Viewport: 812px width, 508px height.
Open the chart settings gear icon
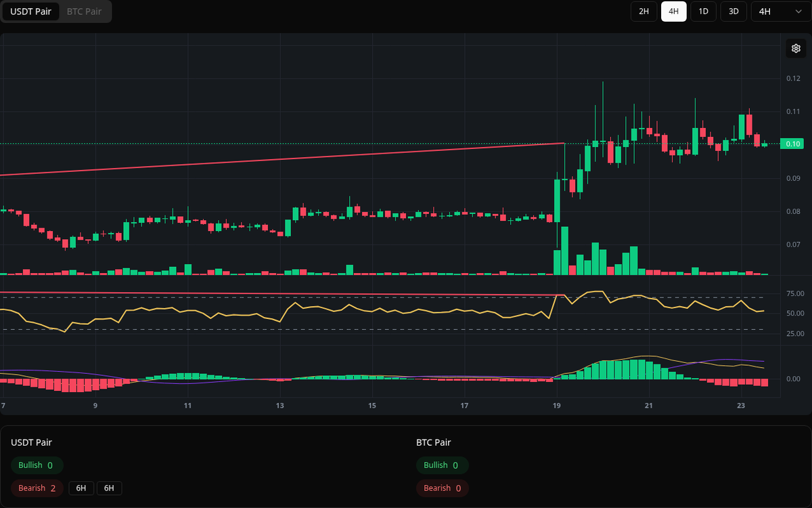point(796,48)
